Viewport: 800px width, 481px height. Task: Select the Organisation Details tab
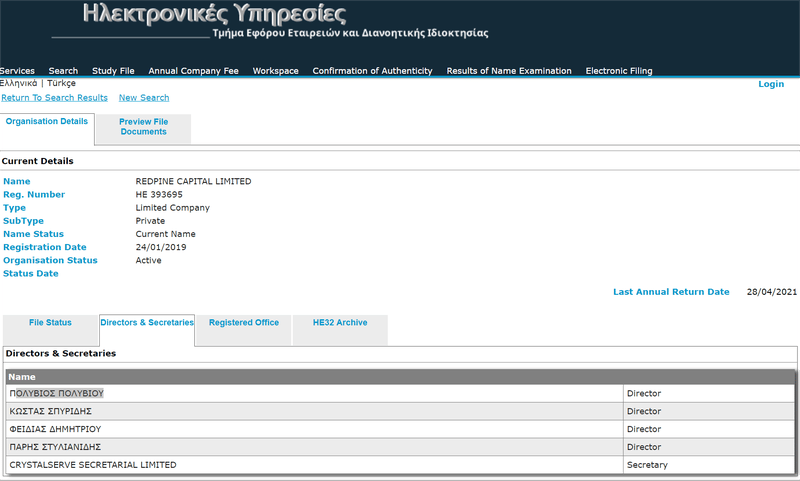click(47, 121)
